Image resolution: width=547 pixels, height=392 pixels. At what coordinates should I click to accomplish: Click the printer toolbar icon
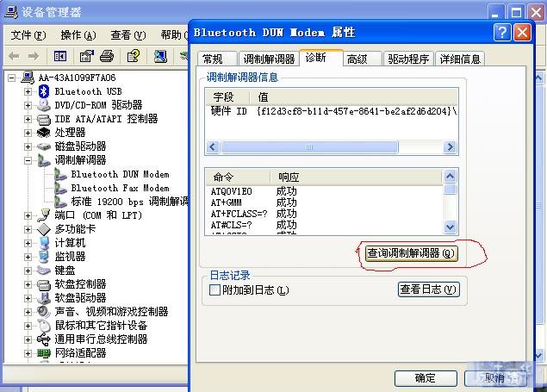107,56
